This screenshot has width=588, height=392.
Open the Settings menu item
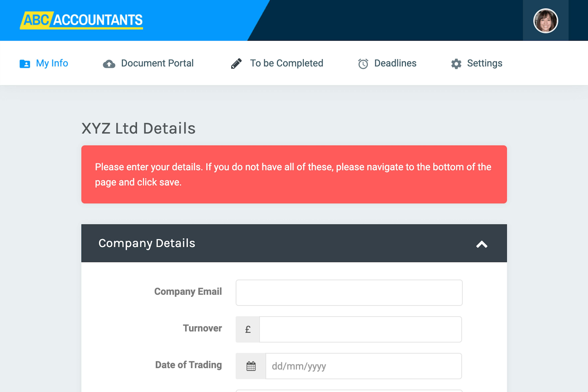click(484, 63)
